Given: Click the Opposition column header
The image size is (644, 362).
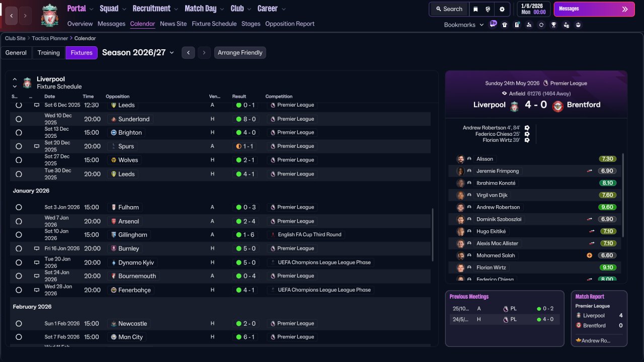Looking at the screenshot, I should click(118, 97).
